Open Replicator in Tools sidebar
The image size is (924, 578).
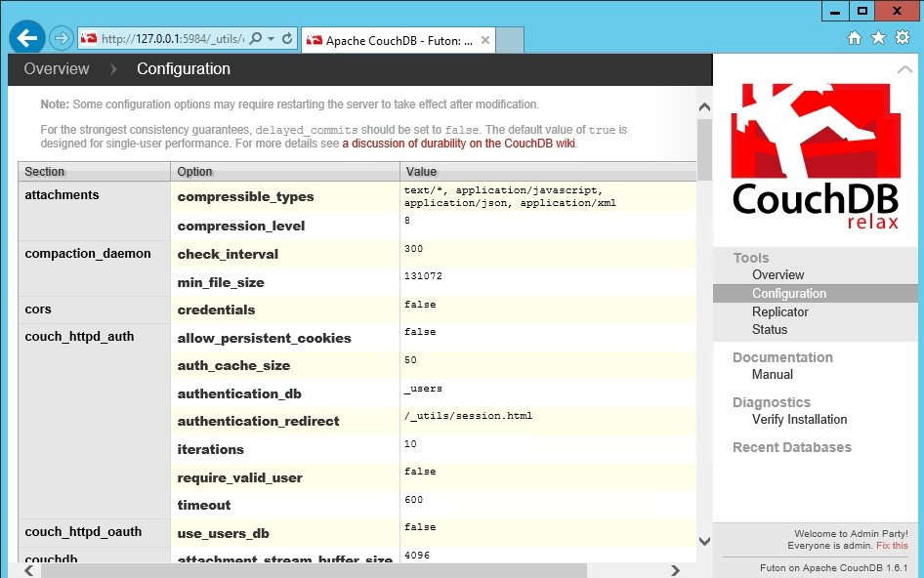779,311
